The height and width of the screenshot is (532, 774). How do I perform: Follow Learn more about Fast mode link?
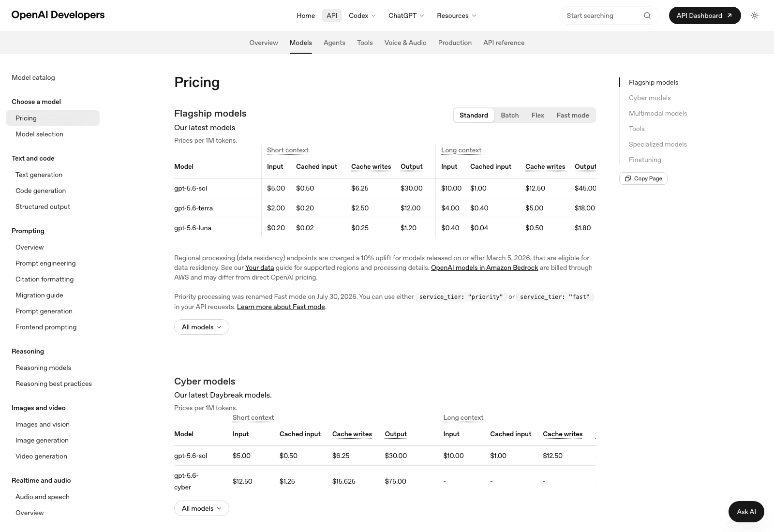tap(281, 307)
